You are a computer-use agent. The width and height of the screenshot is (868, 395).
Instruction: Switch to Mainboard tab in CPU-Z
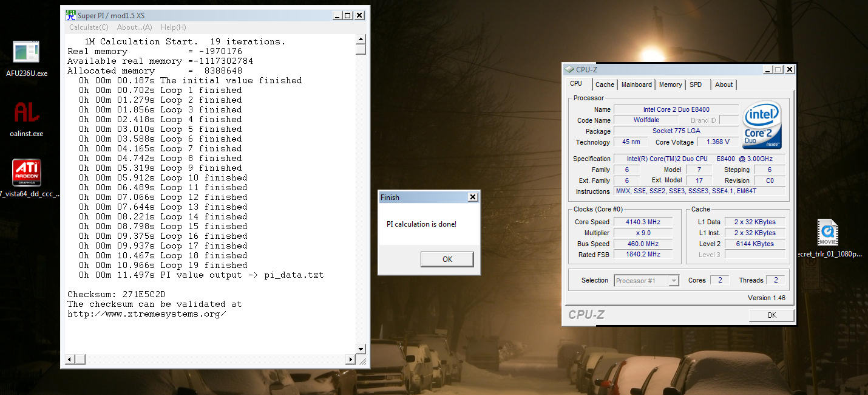coord(637,84)
